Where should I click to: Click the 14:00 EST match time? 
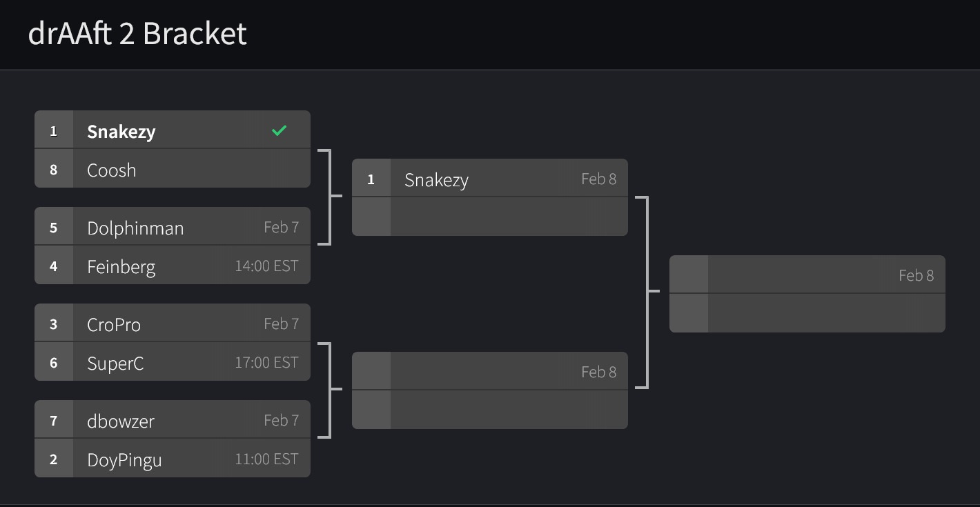pyautogui.click(x=266, y=266)
